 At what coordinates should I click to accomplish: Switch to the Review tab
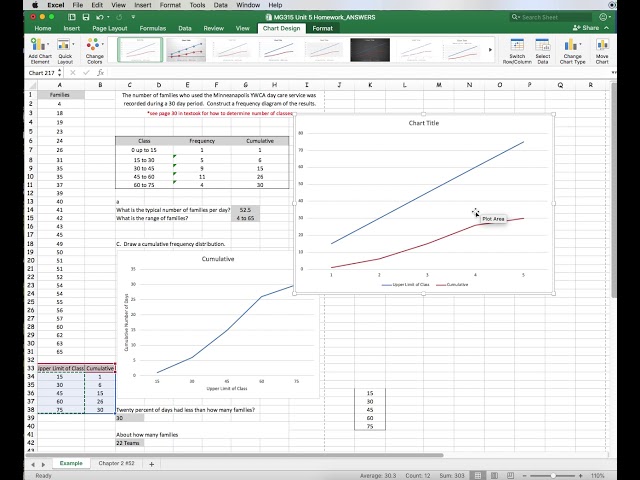pyautogui.click(x=213, y=28)
